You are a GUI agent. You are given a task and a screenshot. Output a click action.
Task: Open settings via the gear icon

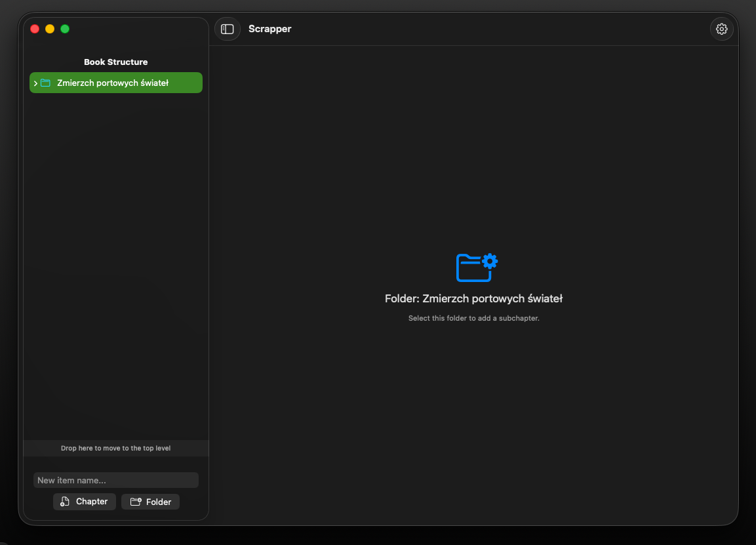pyautogui.click(x=721, y=29)
